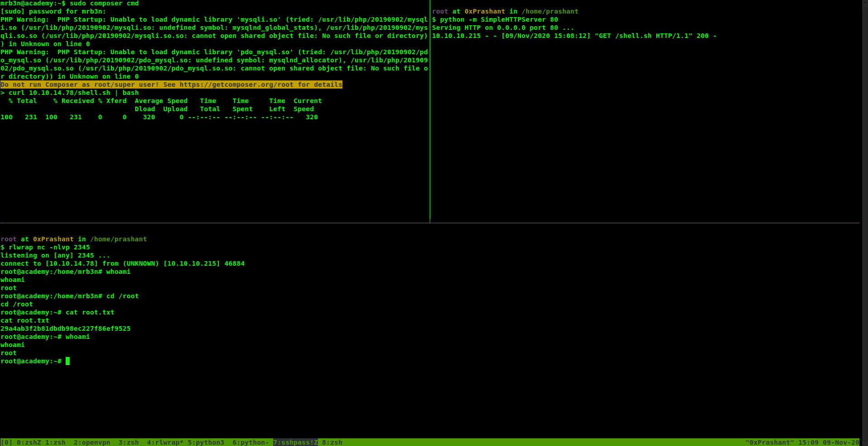Select the 2:openvpn tmux window
868x446 pixels.
click(x=92, y=442)
